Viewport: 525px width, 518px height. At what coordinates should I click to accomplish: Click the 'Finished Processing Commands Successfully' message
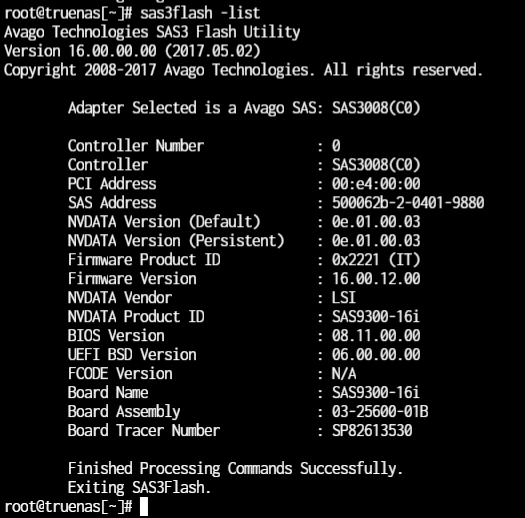coord(235,468)
